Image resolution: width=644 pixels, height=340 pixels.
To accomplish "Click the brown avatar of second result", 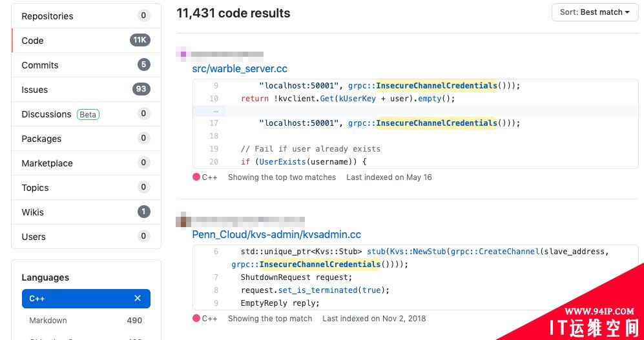I will coord(183,221).
